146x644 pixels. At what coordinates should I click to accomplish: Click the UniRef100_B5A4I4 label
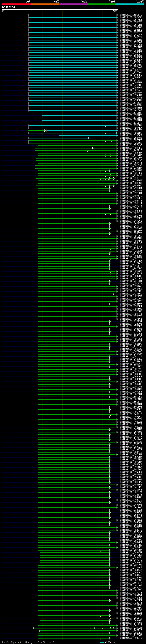[x=131, y=163]
